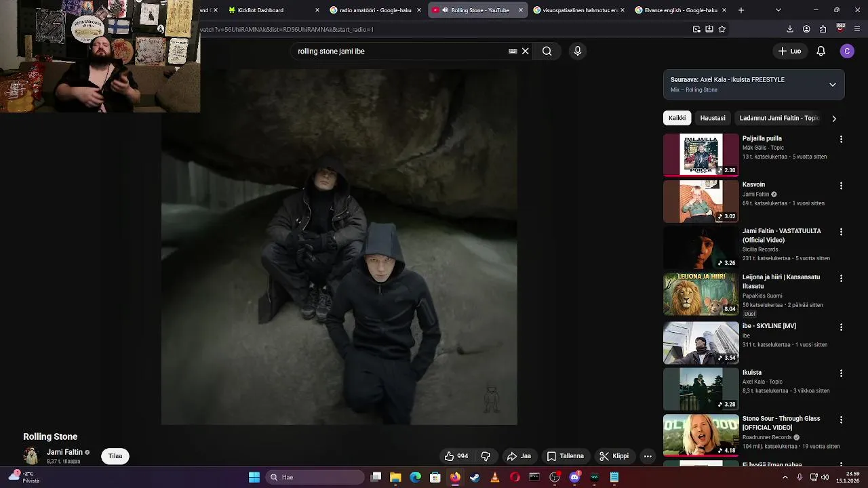This screenshot has width=868, height=488.
Task: Click the Luo create button
Action: click(x=789, y=51)
